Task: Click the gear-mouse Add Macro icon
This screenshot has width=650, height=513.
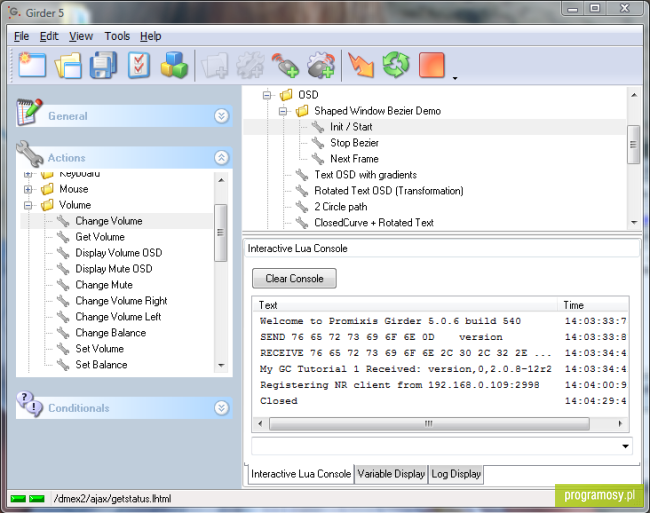Action: coord(321,65)
